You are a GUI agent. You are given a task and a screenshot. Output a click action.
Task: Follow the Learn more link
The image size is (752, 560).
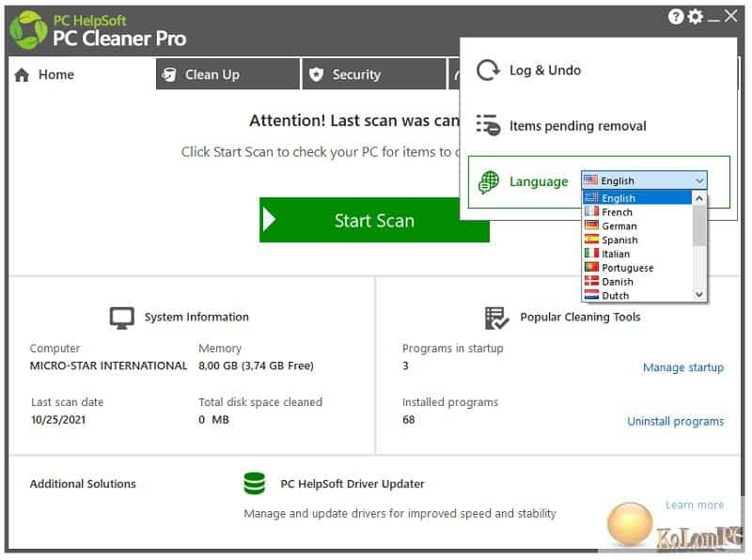tap(695, 505)
